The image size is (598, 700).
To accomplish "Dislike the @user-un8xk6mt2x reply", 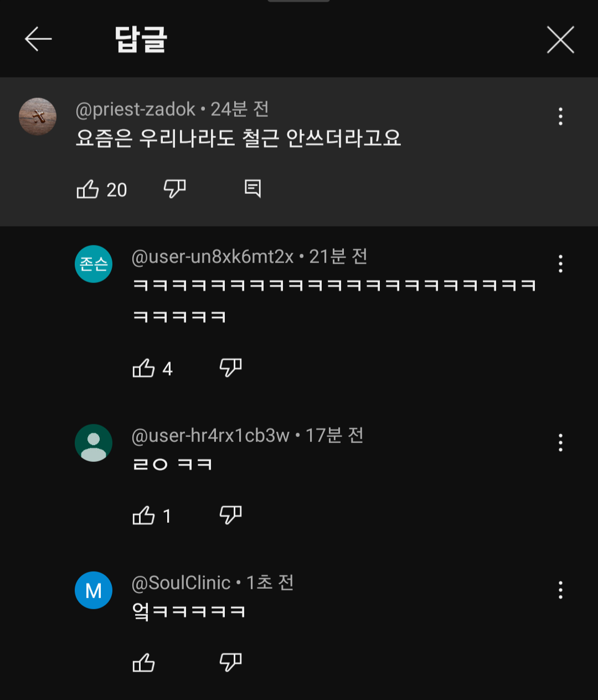I will point(231,367).
